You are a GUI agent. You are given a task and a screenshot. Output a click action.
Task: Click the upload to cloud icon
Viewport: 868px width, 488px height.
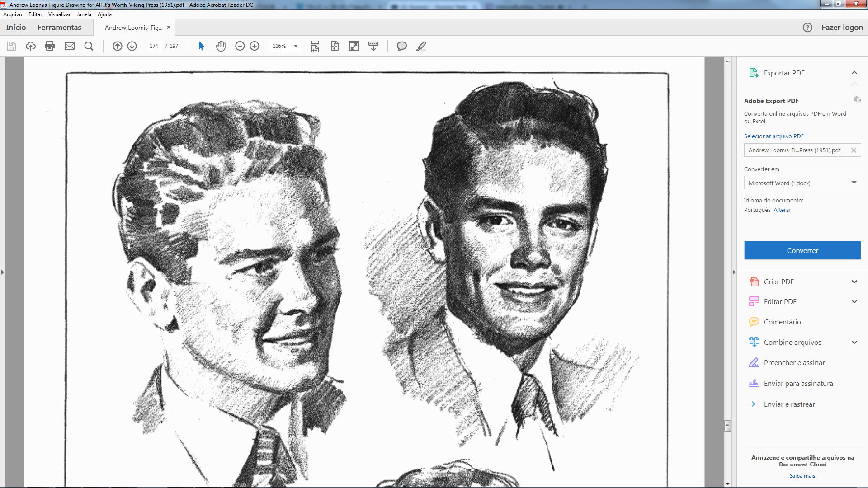pos(31,46)
